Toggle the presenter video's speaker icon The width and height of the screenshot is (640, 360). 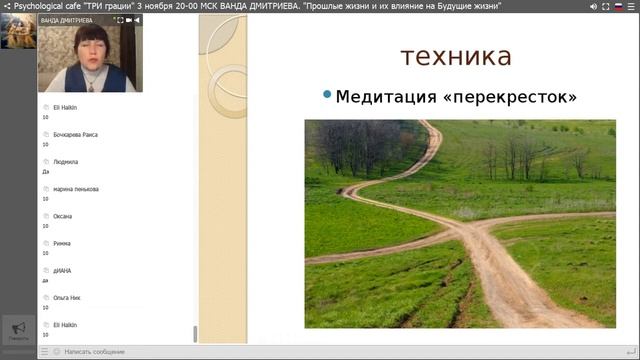[137, 20]
